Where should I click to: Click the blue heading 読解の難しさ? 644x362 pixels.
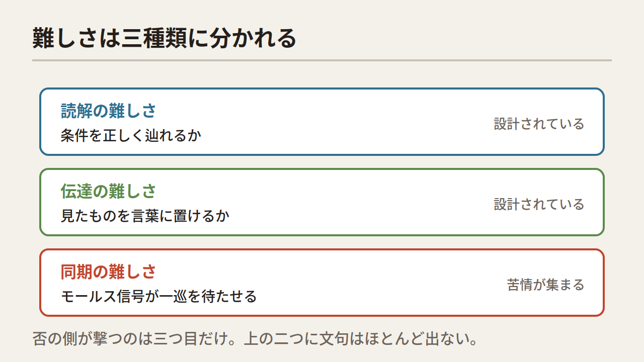click(109, 111)
